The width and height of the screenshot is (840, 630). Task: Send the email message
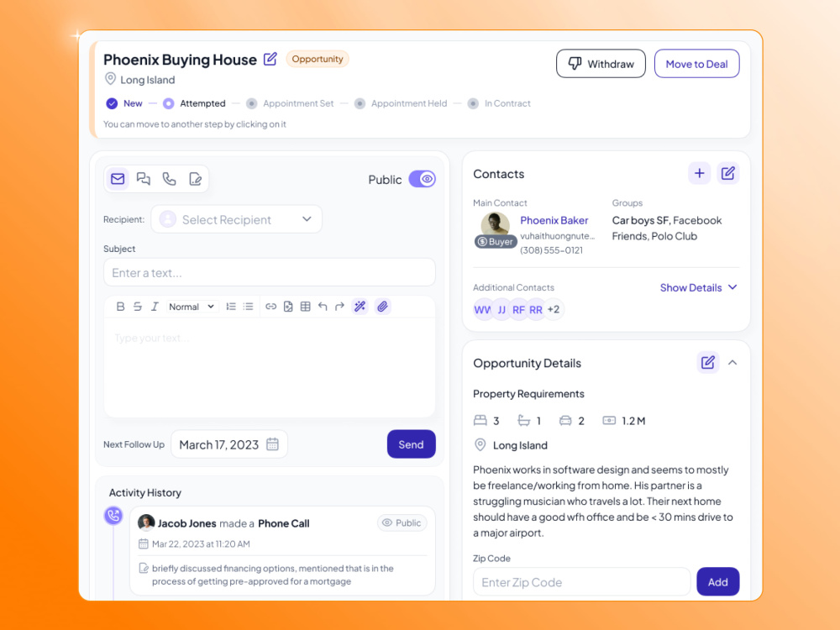pos(411,444)
